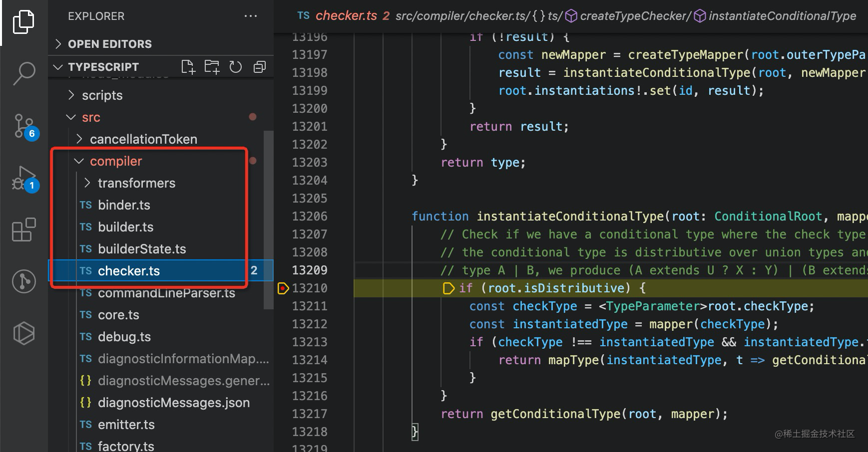Refresh the explorer file tree
The height and width of the screenshot is (452, 868).
[235, 67]
